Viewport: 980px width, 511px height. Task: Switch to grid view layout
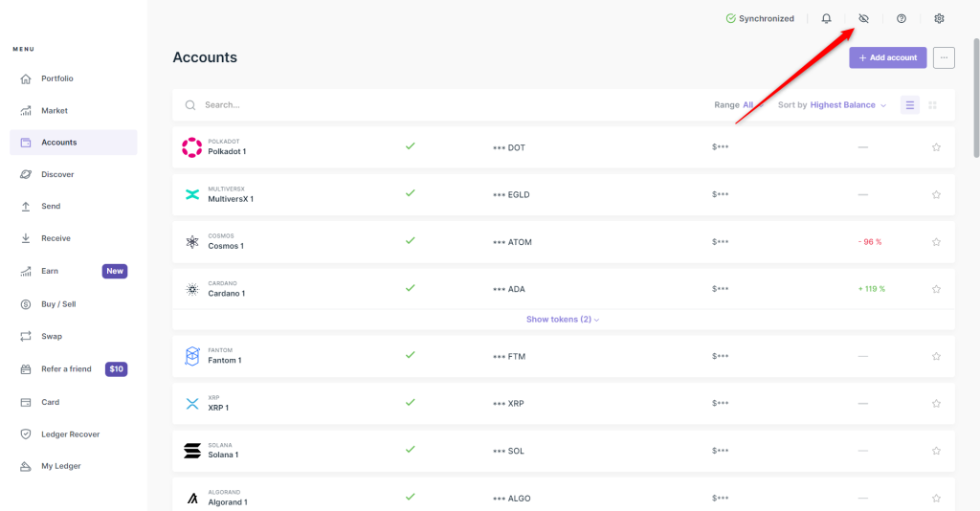tap(933, 105)
